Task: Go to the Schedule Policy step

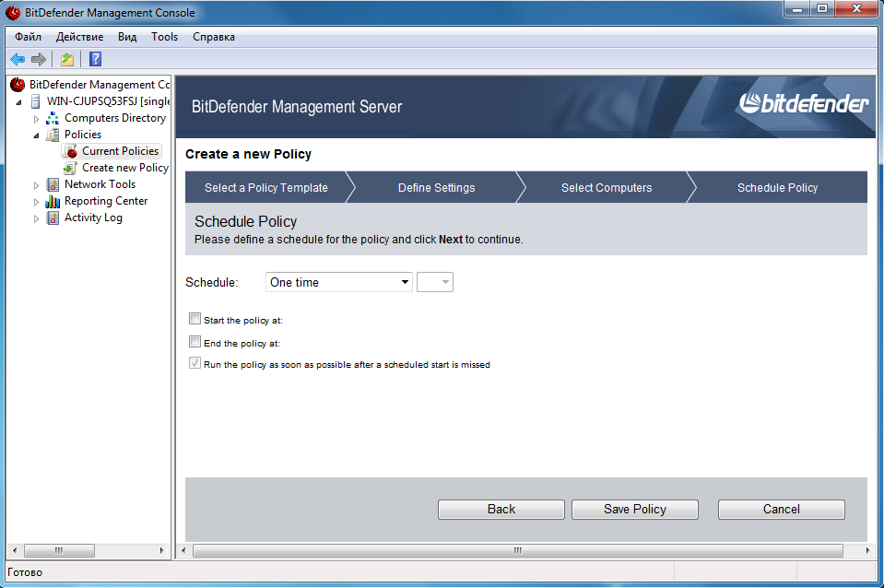Action: click(777, 188)
